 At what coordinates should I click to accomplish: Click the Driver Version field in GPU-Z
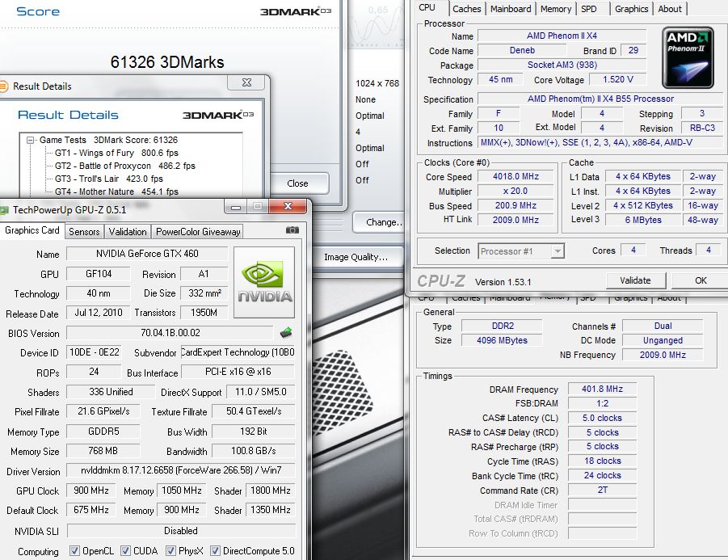pyautogui.click(x=181, y=470)
